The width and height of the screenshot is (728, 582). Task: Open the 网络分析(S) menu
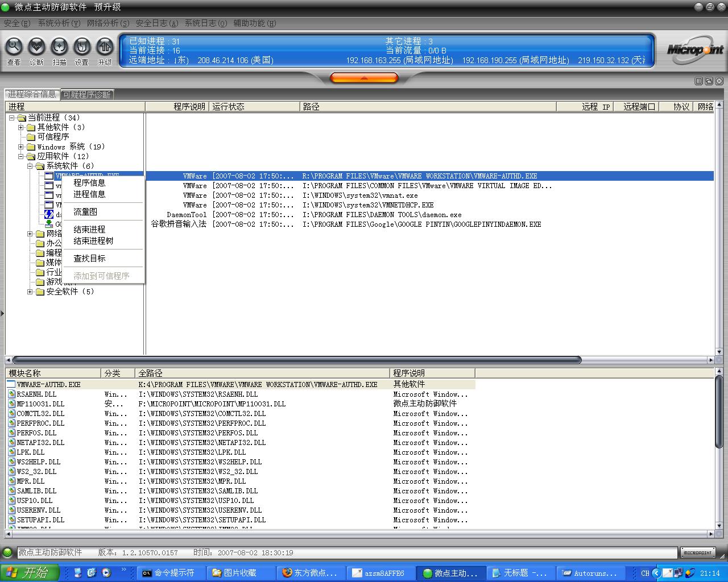[x=108, y=23]
